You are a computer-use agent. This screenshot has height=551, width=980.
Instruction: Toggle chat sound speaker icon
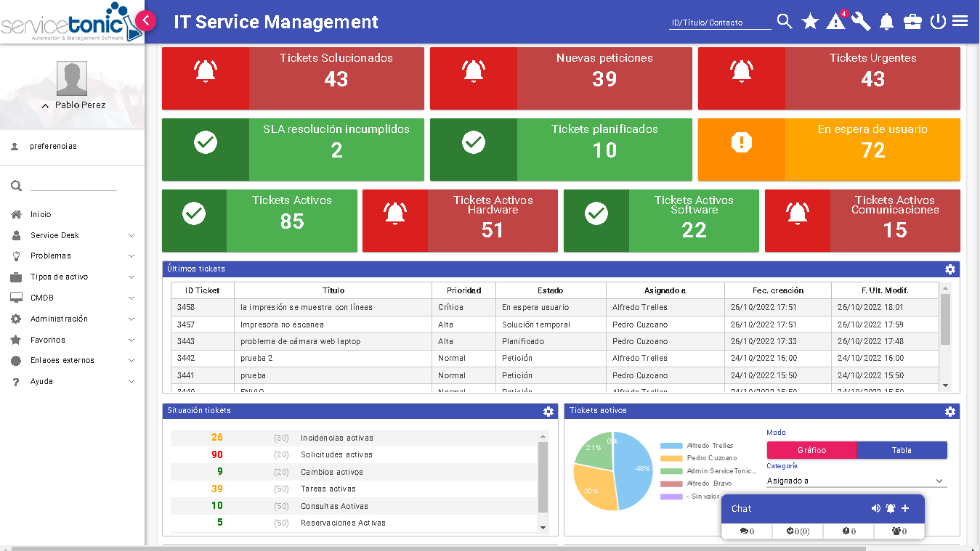pos(876,508)
